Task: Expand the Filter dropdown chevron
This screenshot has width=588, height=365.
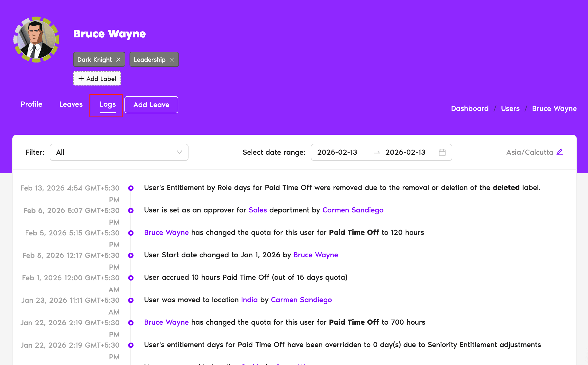Action: click(x=179, y=152)
